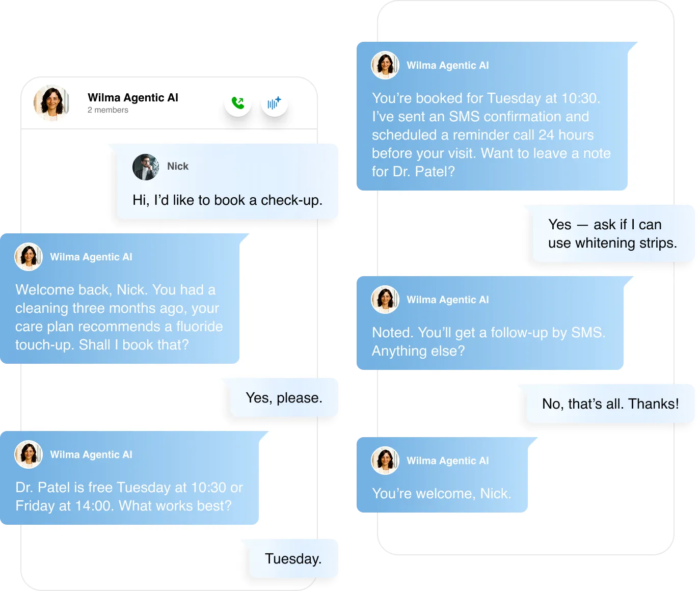Viewport: 700px width, 591px height.
Task: Select the 'Yes, please.' reply bubble
Action: (x=284, y=398)
